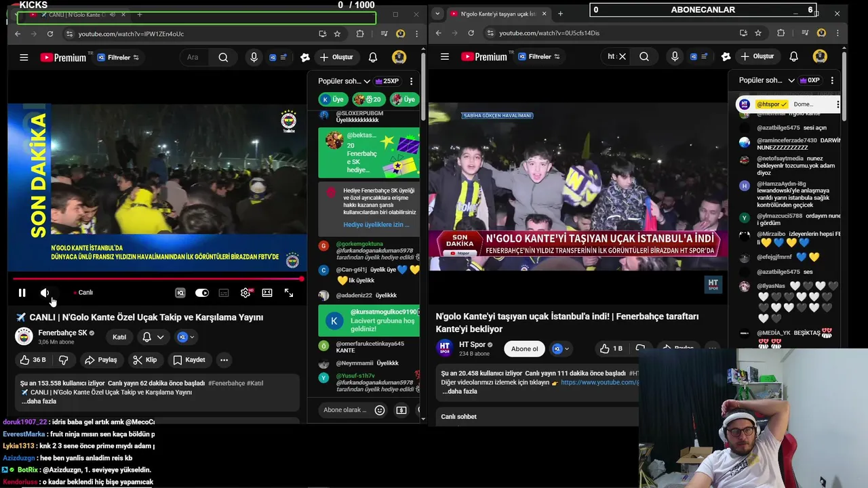868x488 pixels.
Task: Open more actions menu beside Kaydet
Action: pos(224,360)
